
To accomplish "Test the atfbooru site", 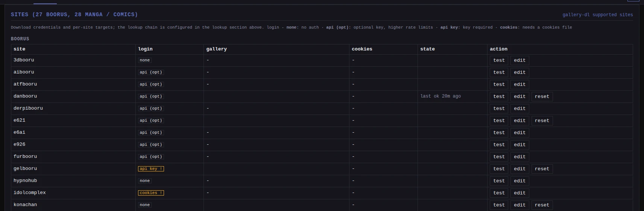I will 499,84.
